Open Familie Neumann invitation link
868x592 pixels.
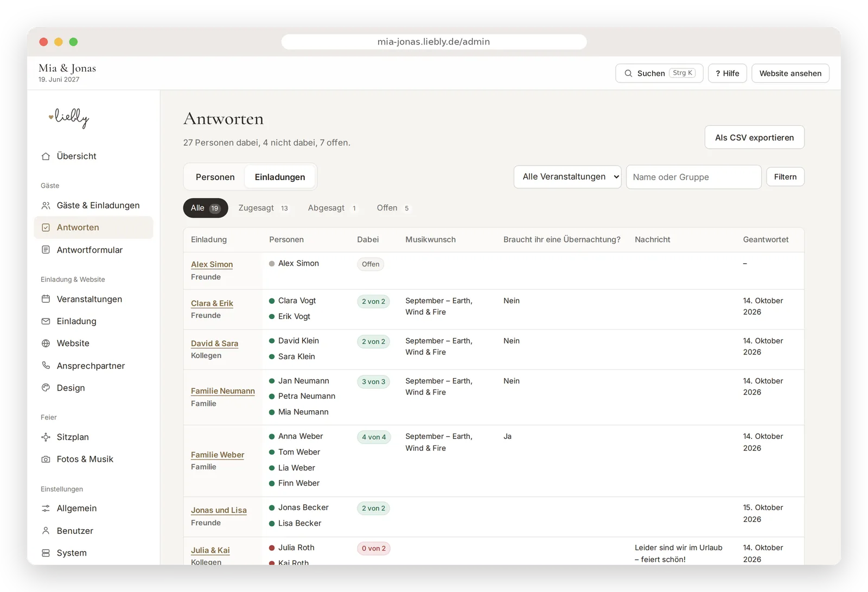click(223, 391)
